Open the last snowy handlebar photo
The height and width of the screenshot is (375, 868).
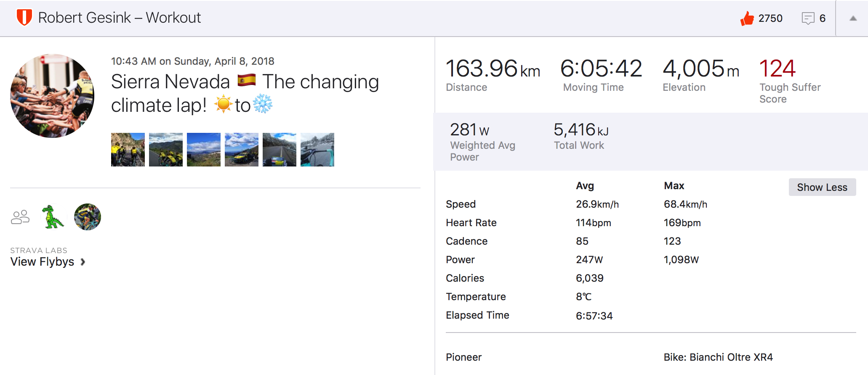317,150
